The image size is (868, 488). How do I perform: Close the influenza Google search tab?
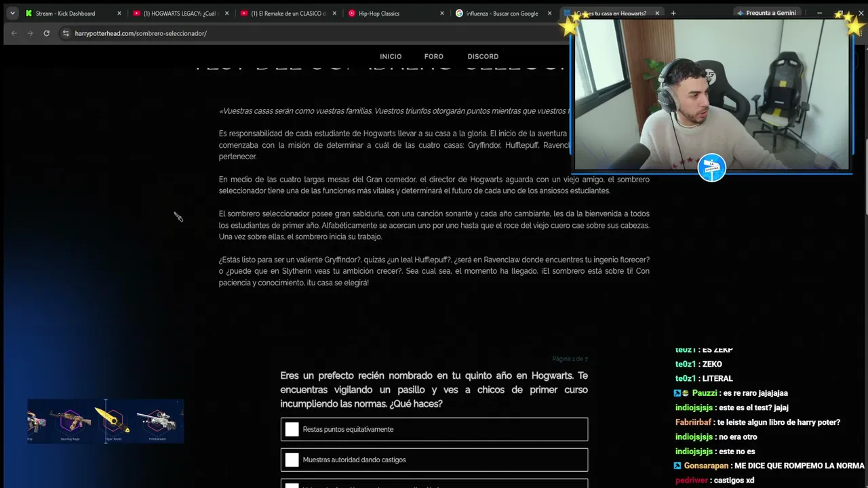coord(550,13)
